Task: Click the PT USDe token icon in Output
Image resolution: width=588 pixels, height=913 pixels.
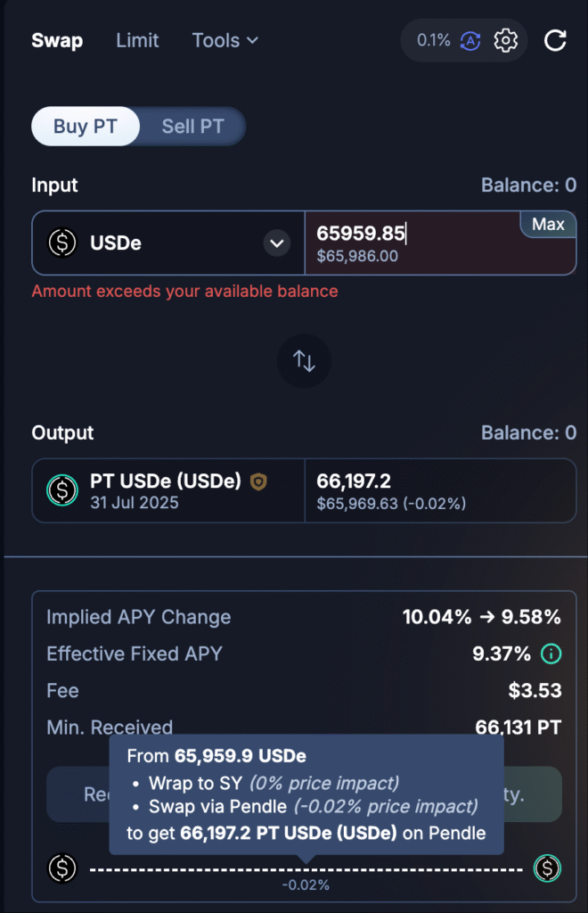Action: (x=62, y=490)
